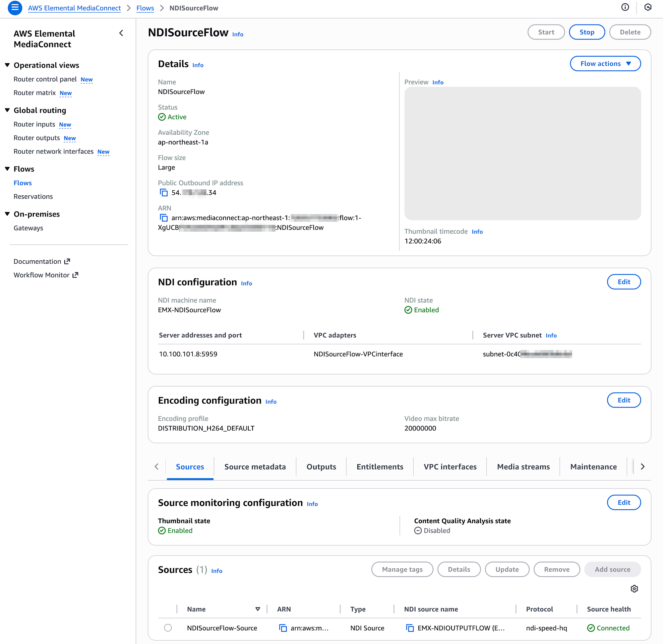
Task: Click the Stop flow button
Action: pos(586,32)
